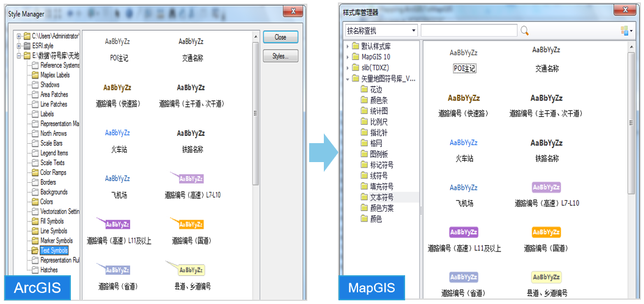Screen dimensions: 644x304
Task: Select Backgrounds folder
Action: tap(49, 192)
